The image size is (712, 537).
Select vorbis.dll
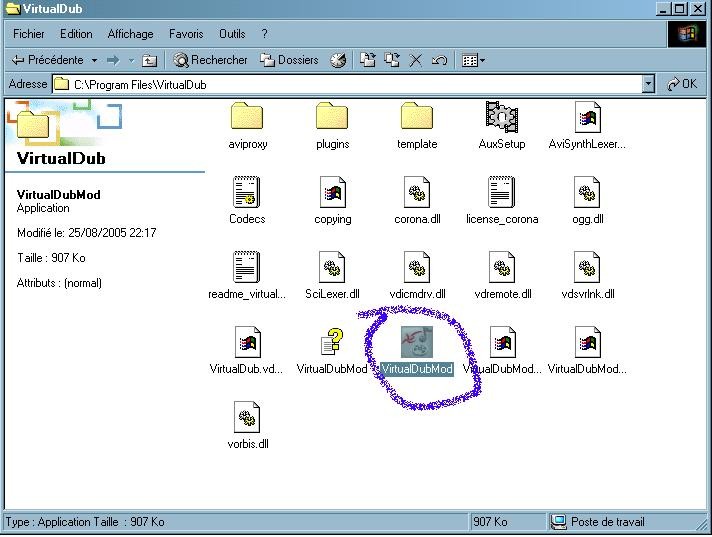tap(247, 425)
